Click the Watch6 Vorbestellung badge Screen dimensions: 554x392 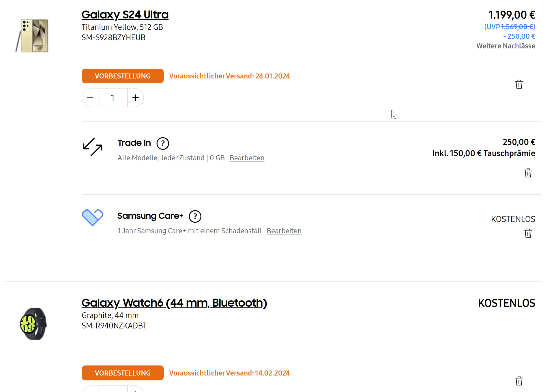123,373
